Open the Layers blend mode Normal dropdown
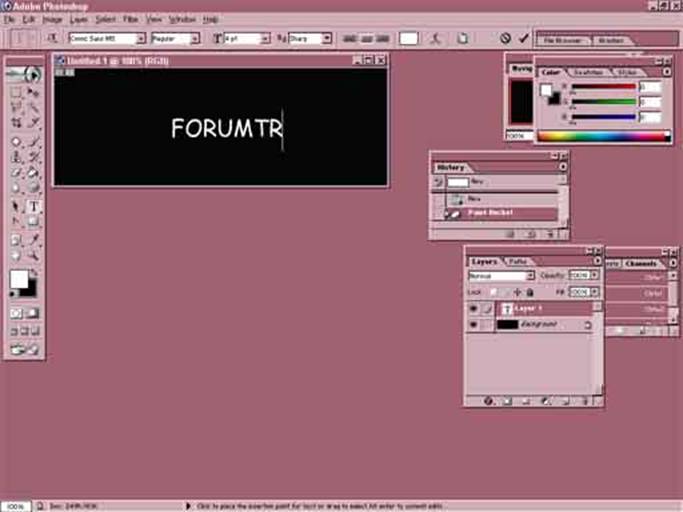 click(x=530, y=276)
